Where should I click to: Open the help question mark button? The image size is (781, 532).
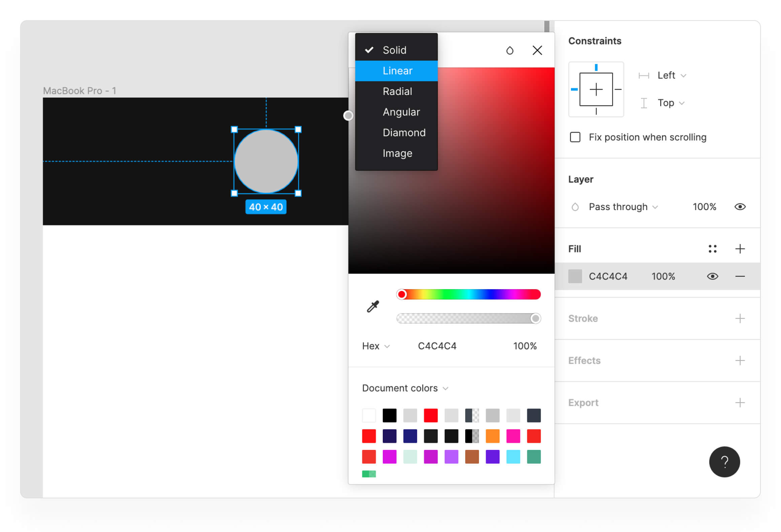[x=724, y=462]
